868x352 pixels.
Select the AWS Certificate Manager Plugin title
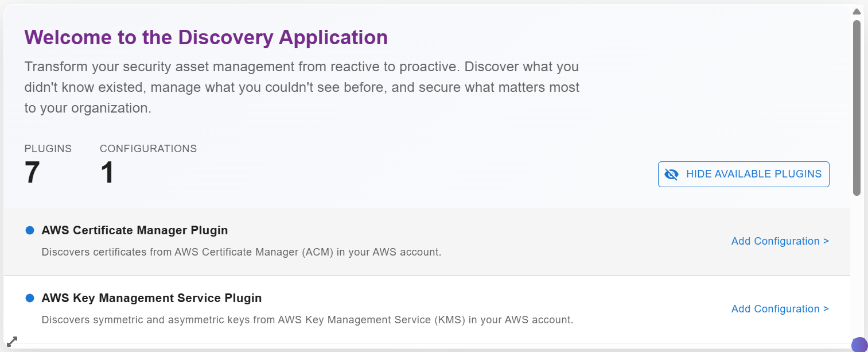pyautogui.click(x=135, y=230)
